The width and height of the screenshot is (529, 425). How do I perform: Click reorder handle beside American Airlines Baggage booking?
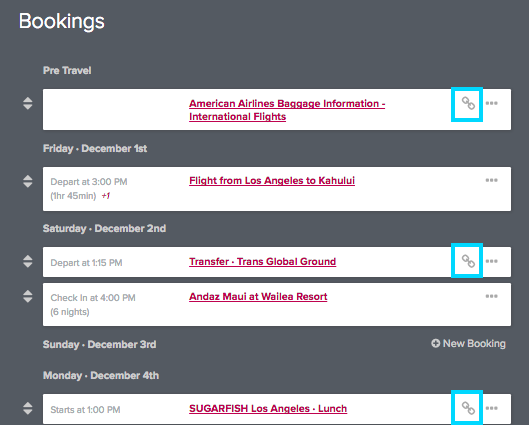(x=28, y=103)
